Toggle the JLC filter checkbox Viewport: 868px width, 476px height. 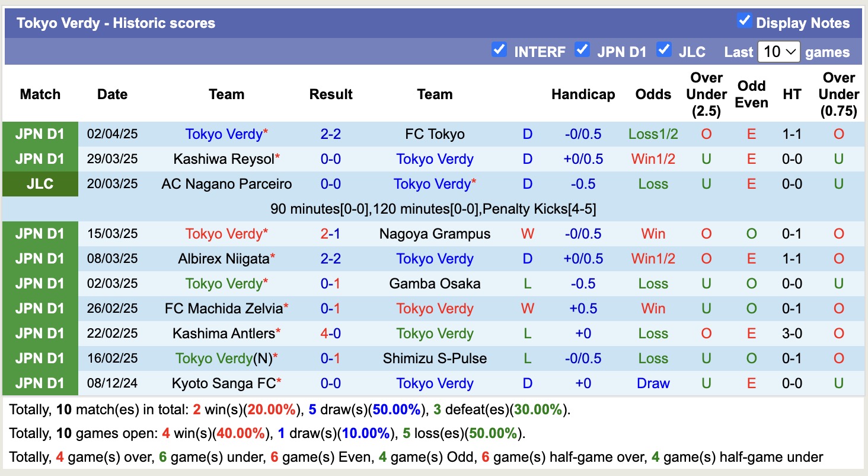coord(664,50)
